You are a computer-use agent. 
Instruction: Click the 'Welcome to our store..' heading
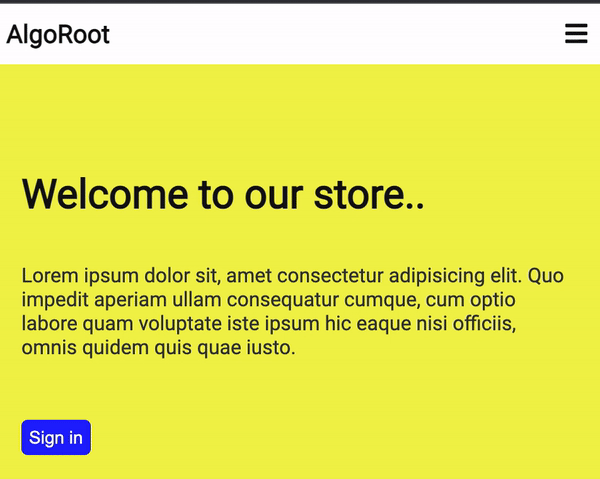click(223, 194)
